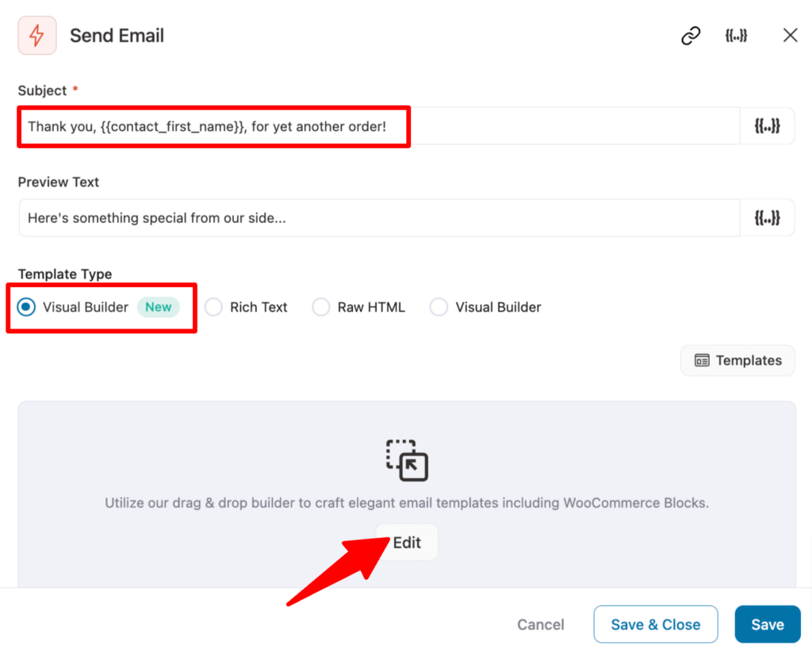Insert a merge tag into the Subject field
This screenshot has height=656, width=812.
point(767,125)
